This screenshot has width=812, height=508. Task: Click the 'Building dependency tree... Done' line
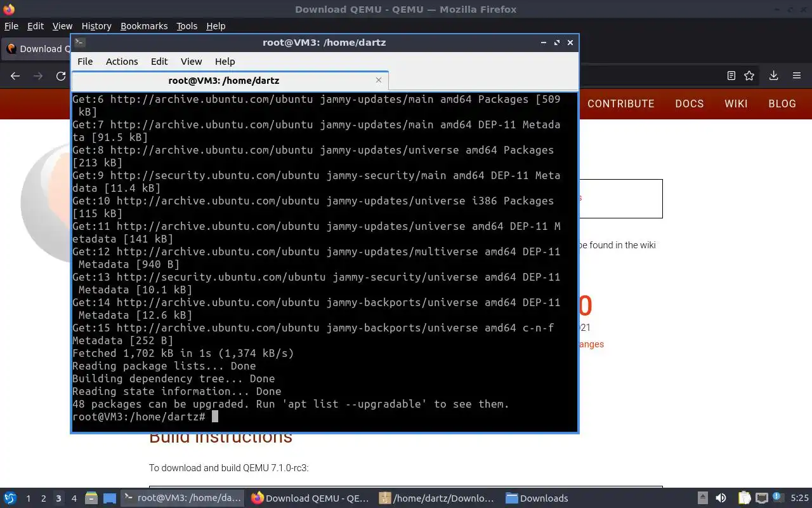click(173, 378)
